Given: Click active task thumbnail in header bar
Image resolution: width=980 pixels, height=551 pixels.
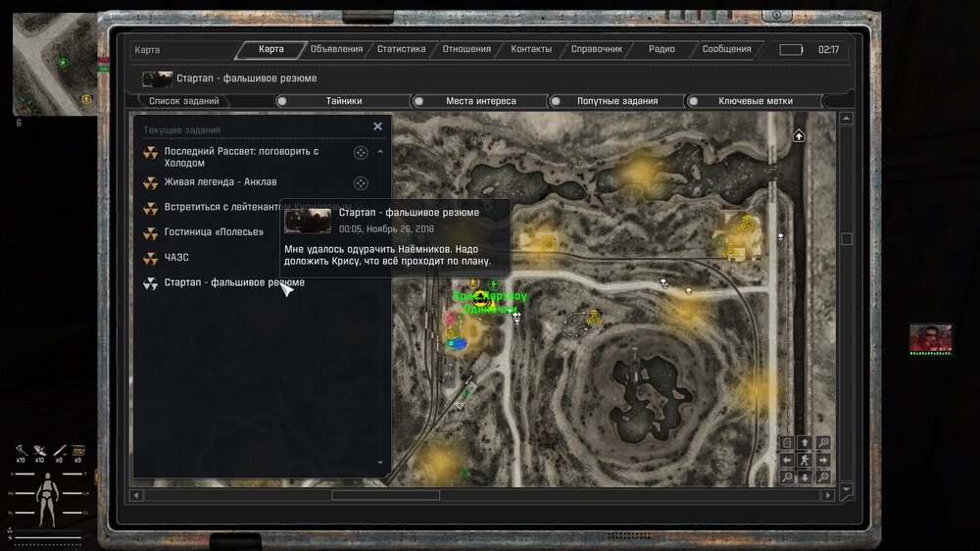Looking at the screenshot, I should [157, 78].
